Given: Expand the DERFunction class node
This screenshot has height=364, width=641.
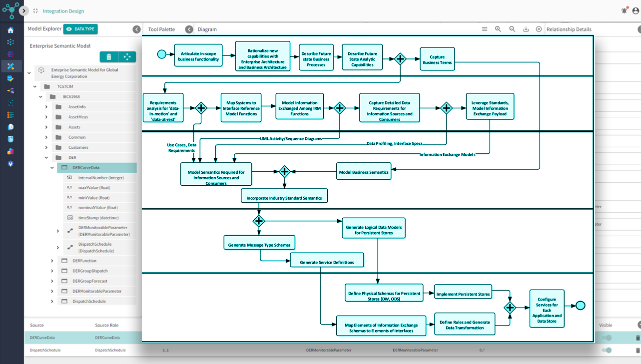Looking at the screenshot, I should point(52,261).
